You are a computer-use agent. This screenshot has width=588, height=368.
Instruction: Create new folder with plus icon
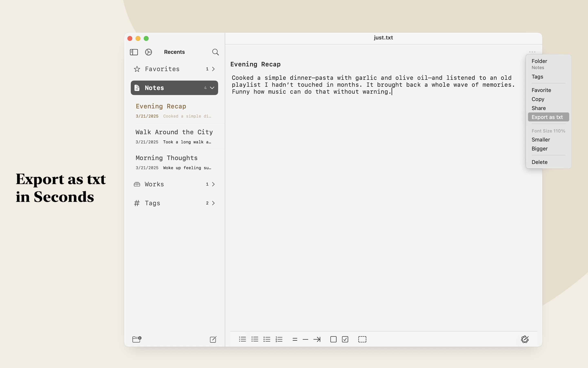point(137,339)
